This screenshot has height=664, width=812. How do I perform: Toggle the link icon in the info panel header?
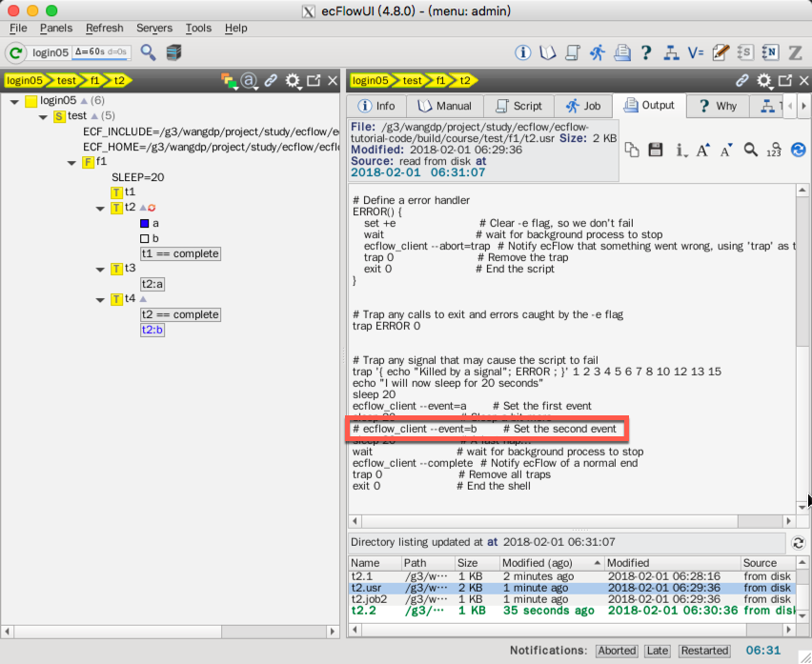click(742, 80)
